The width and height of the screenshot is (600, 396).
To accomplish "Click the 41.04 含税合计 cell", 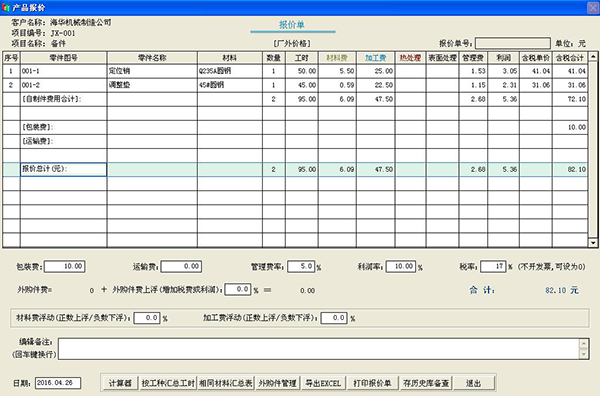I will tap(570, 71).
